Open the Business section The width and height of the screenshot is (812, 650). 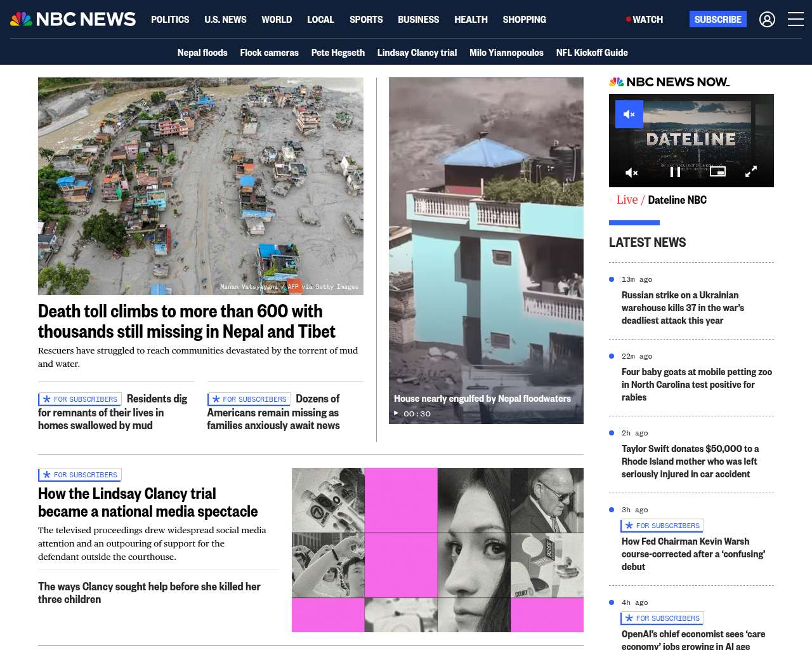(x=418, y=20)
